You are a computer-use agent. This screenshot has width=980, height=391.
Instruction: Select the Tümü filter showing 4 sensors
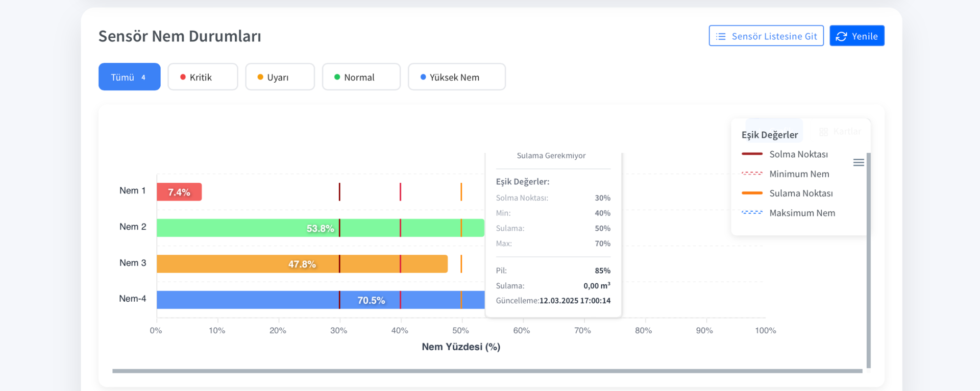coord(129,77)
